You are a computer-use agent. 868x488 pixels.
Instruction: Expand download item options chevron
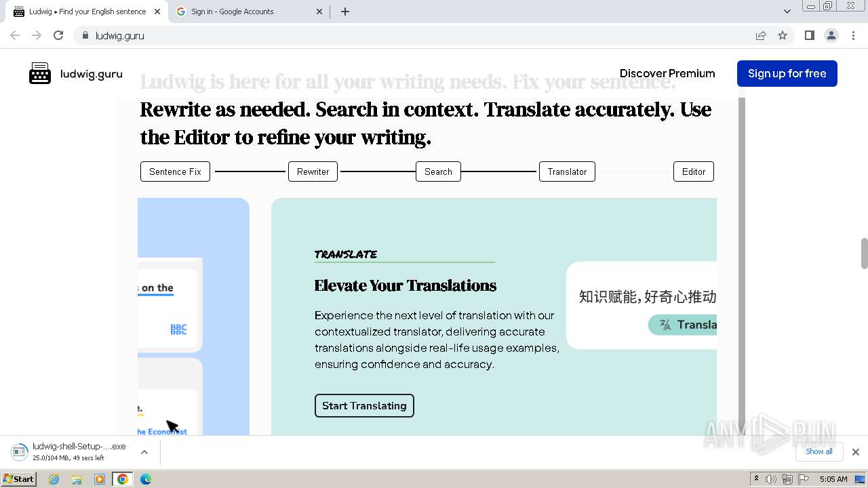144,452
